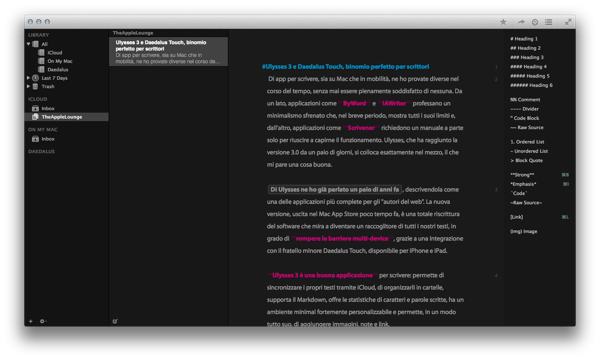The height and width of the screenshot is (360, 600).
Task: Insert Raw Source block markup
Action: (x=527, y=127)
